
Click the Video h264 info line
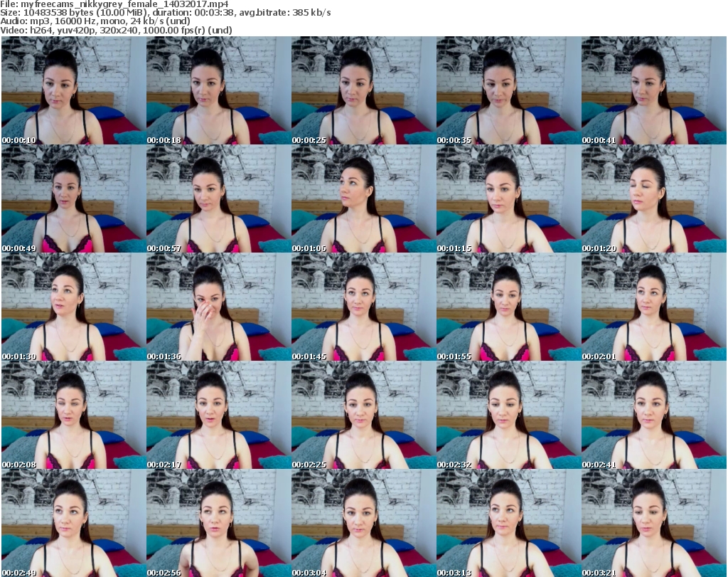click(x=116, y=30)
